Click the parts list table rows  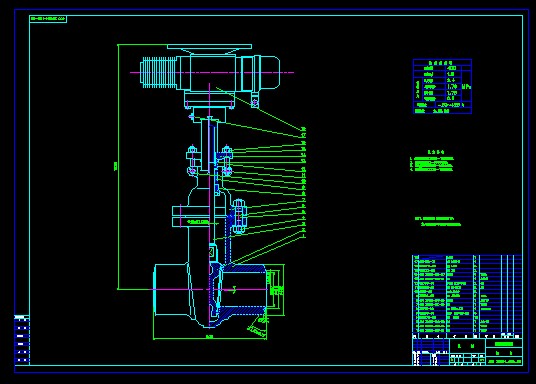point(467,294)
